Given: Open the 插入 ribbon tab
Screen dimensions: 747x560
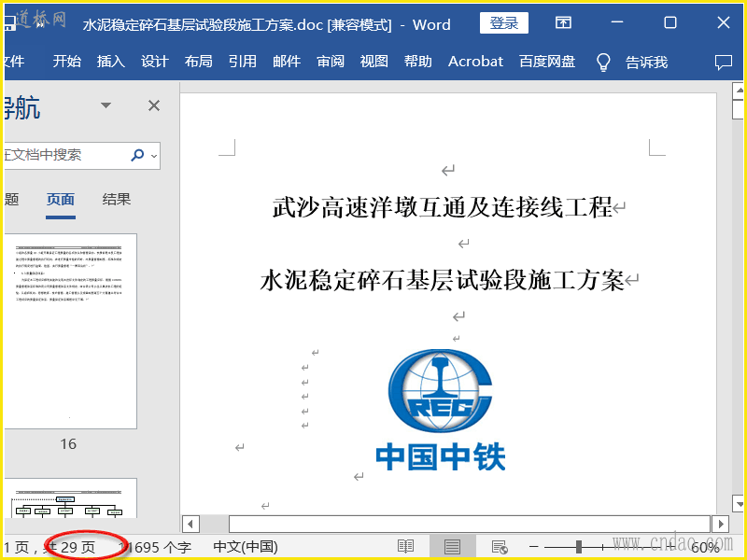Looking at the screenshot, I should pyautogui.click(x=110, y=62).
